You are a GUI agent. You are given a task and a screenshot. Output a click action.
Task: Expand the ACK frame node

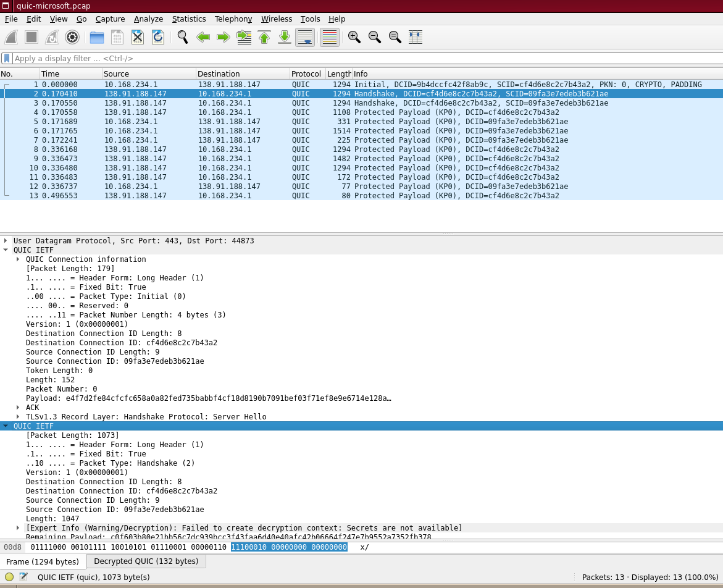(x=18, y=408)
